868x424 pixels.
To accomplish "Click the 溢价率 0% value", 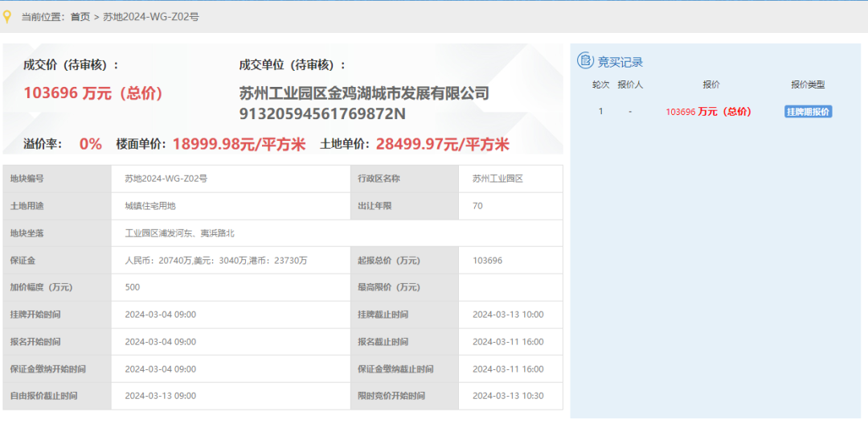I will click(91, 145).
